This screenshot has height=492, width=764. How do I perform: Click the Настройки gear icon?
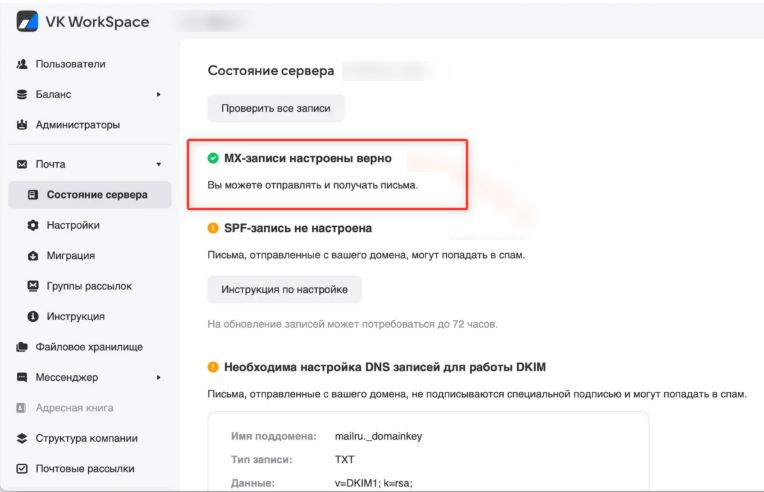[x=33, y=225]
